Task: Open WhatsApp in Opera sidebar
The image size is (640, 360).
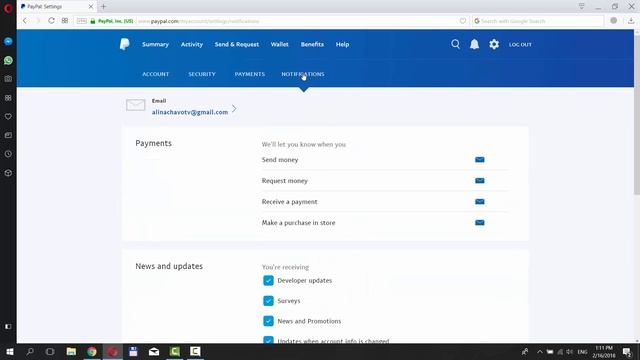Action: tap(8, 60)
